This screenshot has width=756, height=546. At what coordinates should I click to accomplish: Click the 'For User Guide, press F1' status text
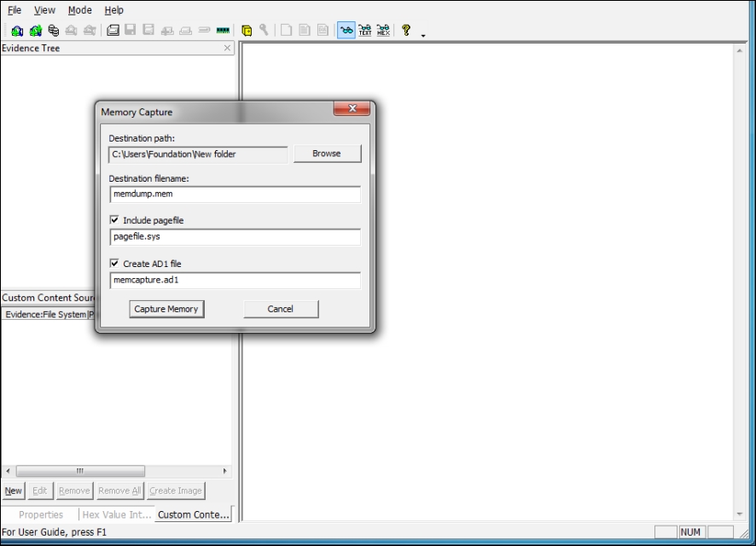click(x=54, y=532)
